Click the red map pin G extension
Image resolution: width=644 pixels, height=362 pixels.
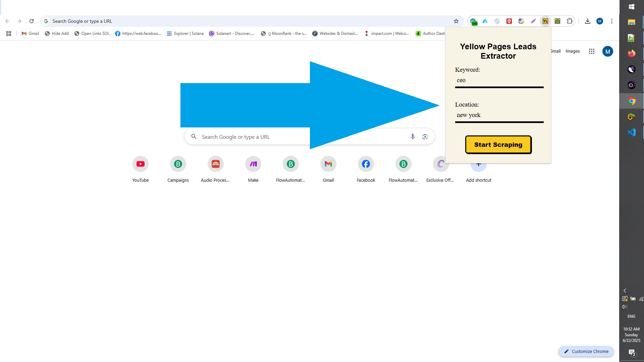click(509, 21)
